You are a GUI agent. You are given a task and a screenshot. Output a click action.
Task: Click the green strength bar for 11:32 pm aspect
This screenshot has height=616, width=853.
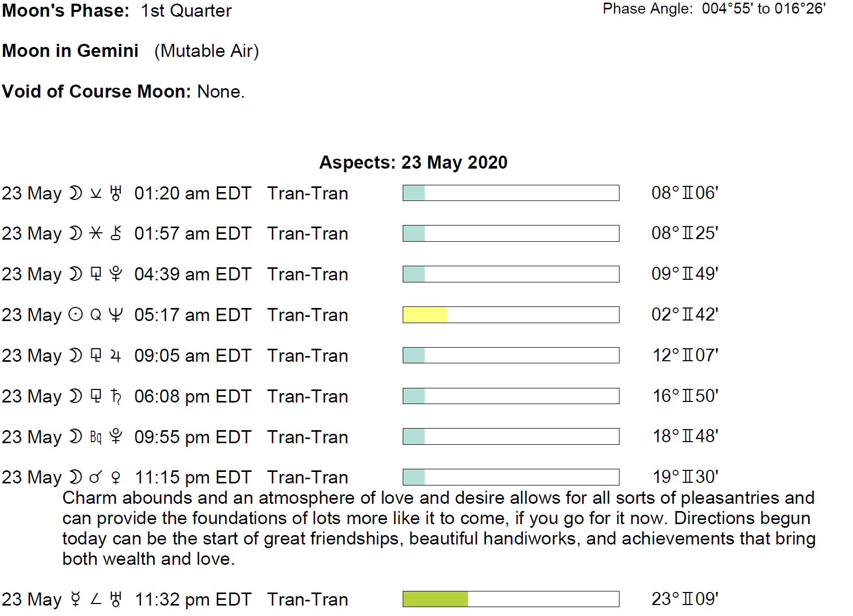coord(435,599)
